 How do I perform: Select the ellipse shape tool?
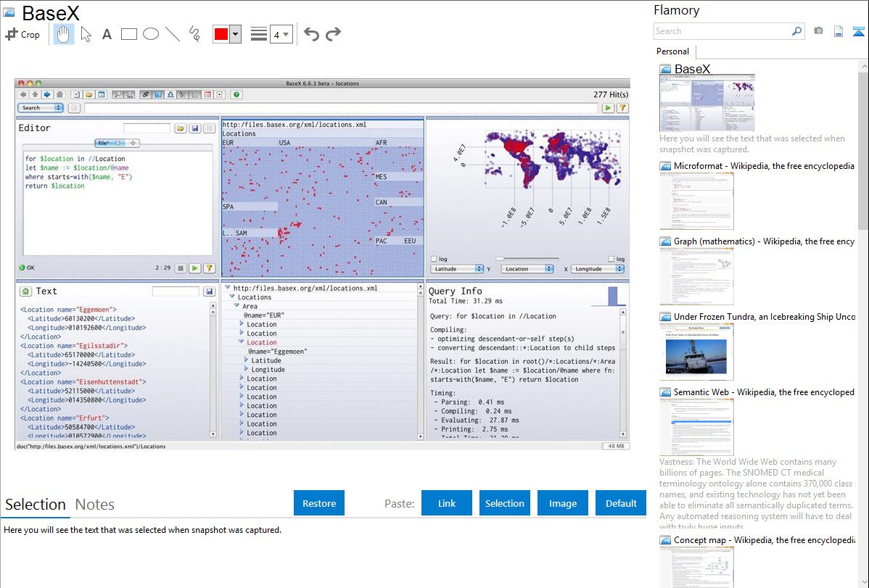click(x=151, y=34)
